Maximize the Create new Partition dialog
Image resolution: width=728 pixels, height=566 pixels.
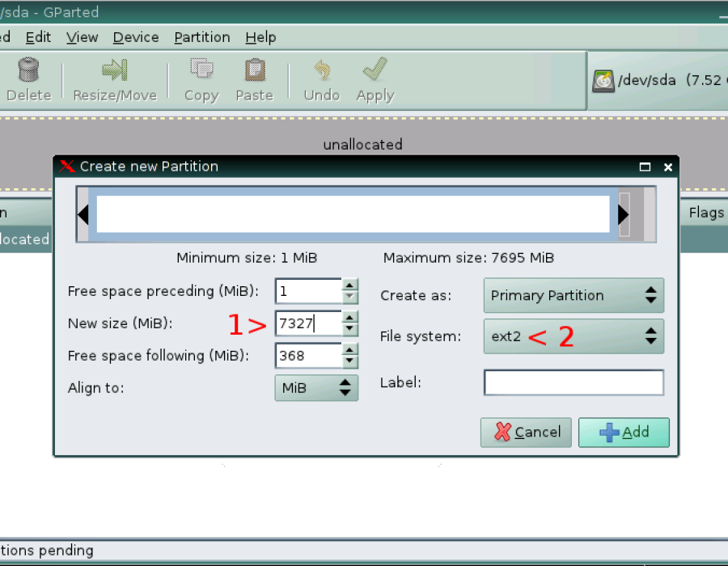[645, 167]
